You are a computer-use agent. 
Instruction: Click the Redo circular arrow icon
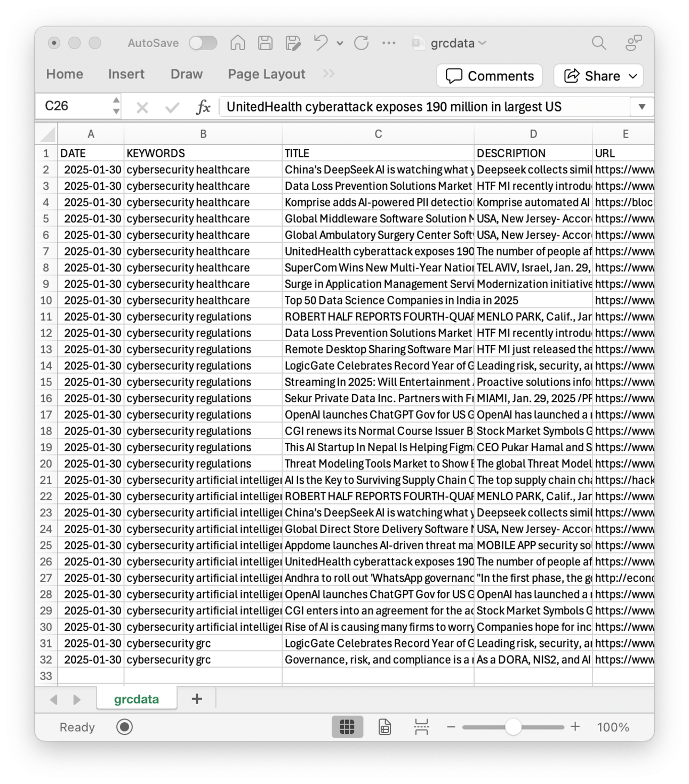tap(362, 43)
